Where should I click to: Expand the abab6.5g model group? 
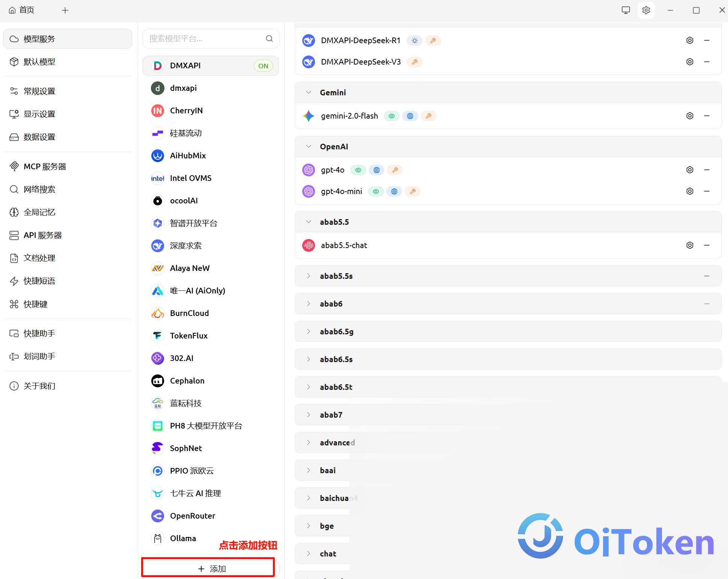pos(308,332)
